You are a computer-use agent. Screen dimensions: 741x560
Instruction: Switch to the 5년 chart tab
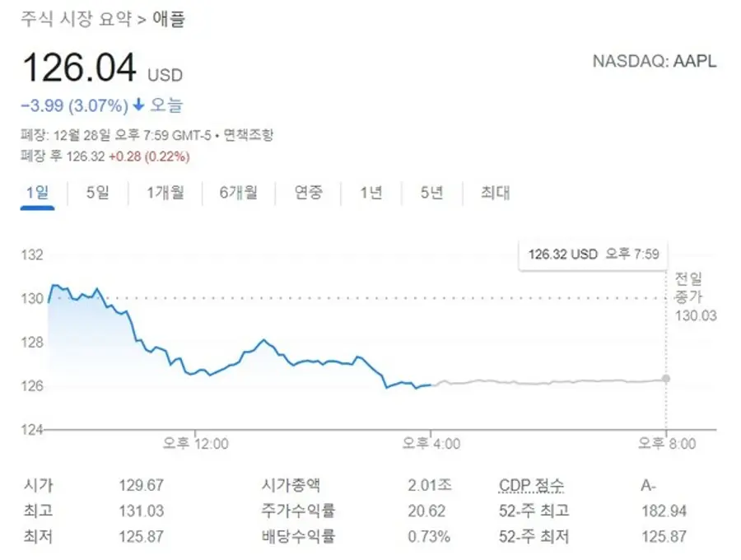[x=432, y=193]
